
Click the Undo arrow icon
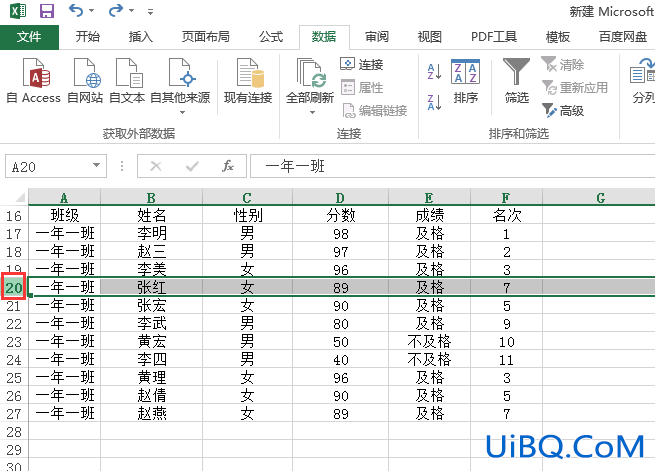click(76, 10)
